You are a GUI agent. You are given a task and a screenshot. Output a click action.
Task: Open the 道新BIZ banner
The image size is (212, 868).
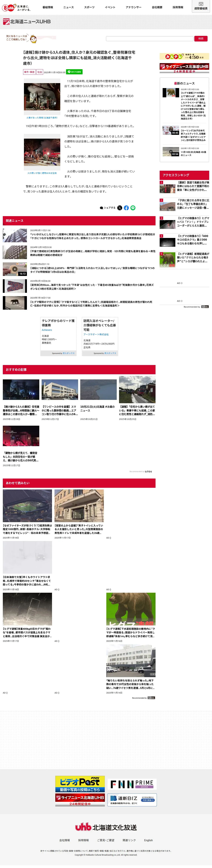[132, 800]
